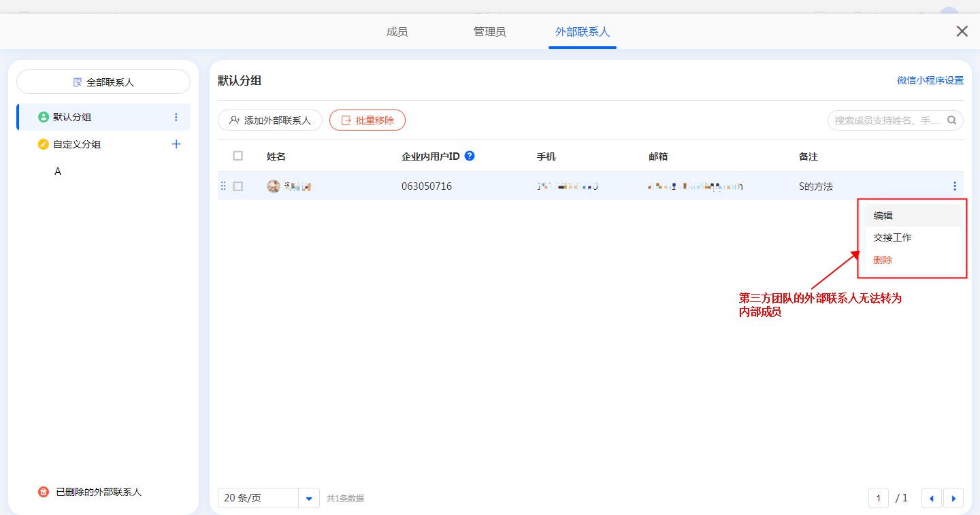Image resolution: width=980 pixels, height=515 pixels.
Task: Choose 删除 in the context menu
Action: [x=883, y=260]
